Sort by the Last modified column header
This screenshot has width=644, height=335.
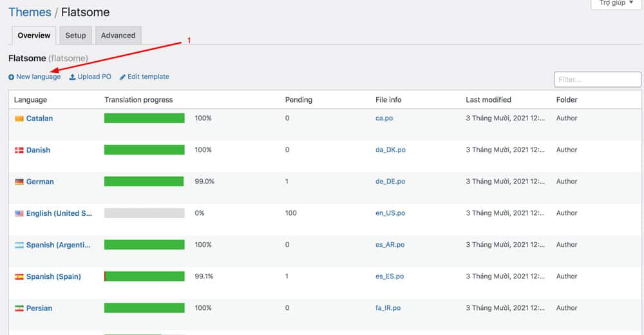[x=488, y=100]
